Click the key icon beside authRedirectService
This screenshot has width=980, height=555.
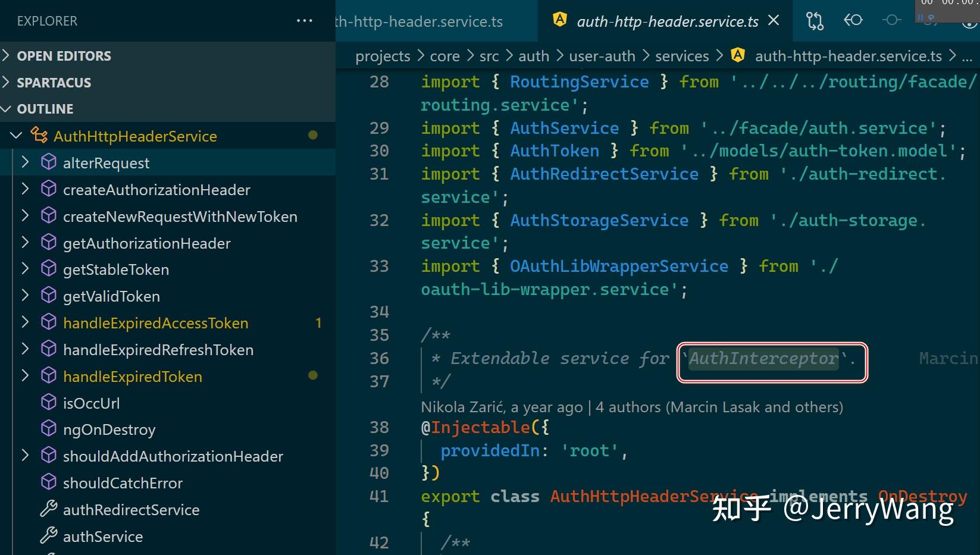tap(48, 509)
